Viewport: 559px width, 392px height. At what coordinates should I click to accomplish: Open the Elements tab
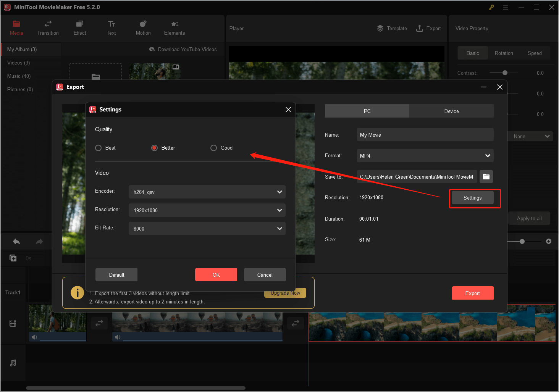coord(174,28)
